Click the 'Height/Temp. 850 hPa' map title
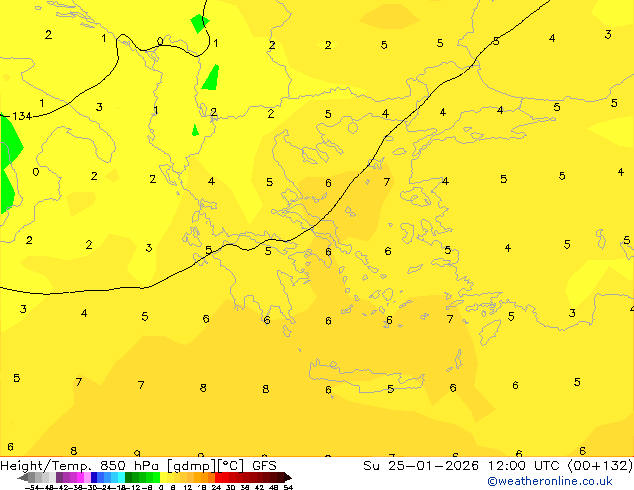Viewport: 634px width, 490px height. [82, 466]
